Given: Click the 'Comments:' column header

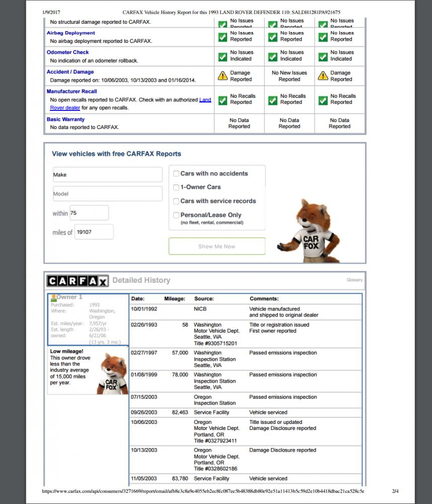Looking at the screenshot, I should [x=264, y=298].
